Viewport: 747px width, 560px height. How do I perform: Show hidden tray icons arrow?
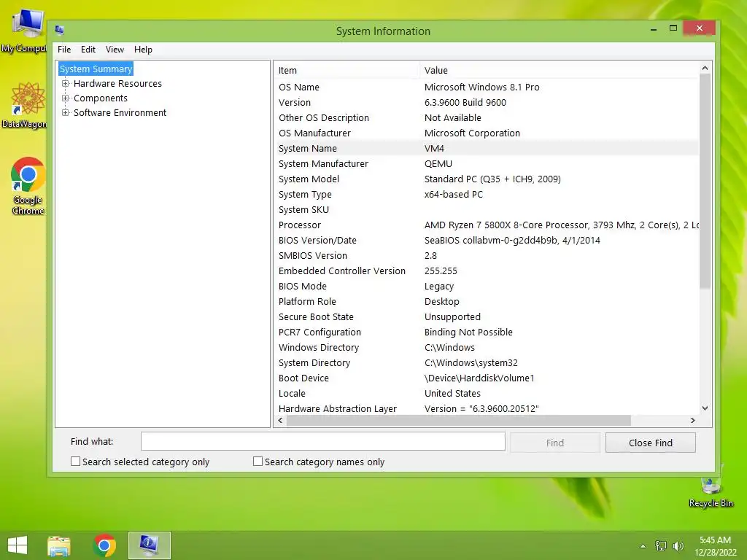[643, 546]
